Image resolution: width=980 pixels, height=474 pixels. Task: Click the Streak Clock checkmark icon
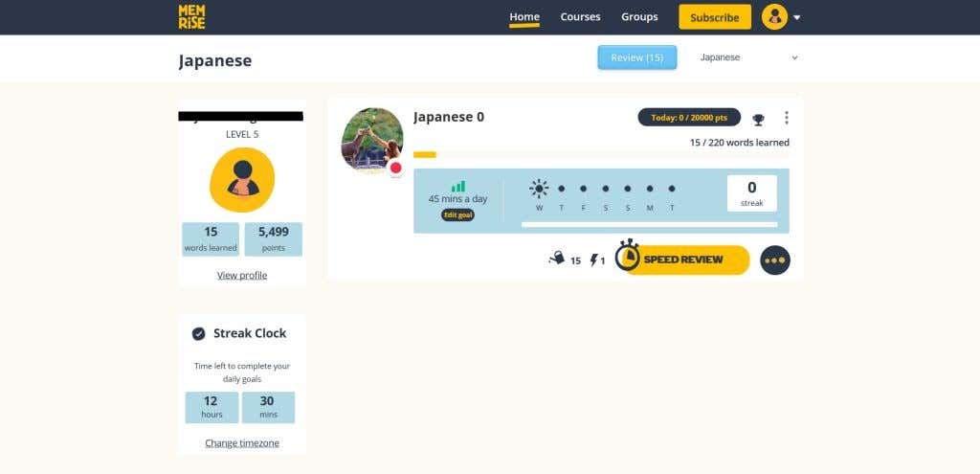[x=199, y=333]
